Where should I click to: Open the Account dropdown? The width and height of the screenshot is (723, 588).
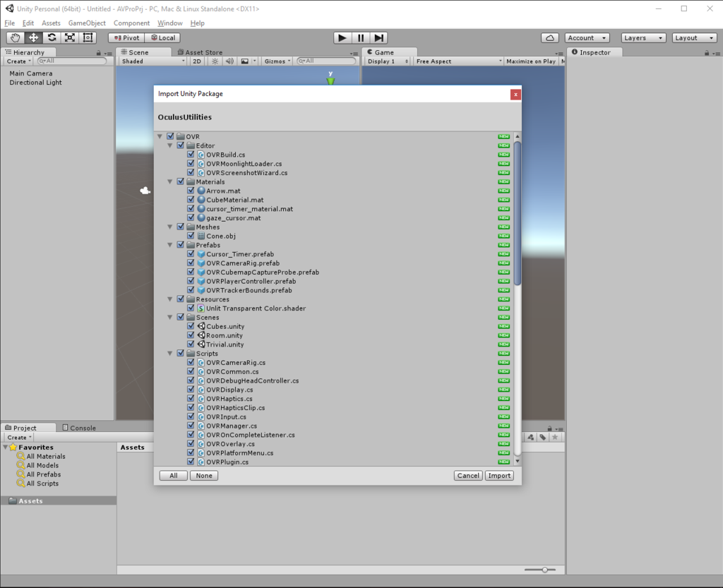587,38
